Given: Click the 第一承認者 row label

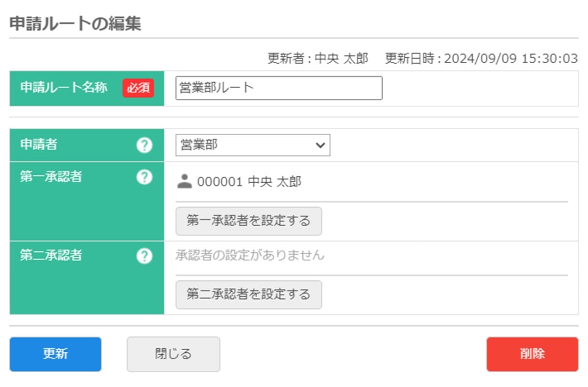Looking at the screenshot, I should tap(51, 177).
